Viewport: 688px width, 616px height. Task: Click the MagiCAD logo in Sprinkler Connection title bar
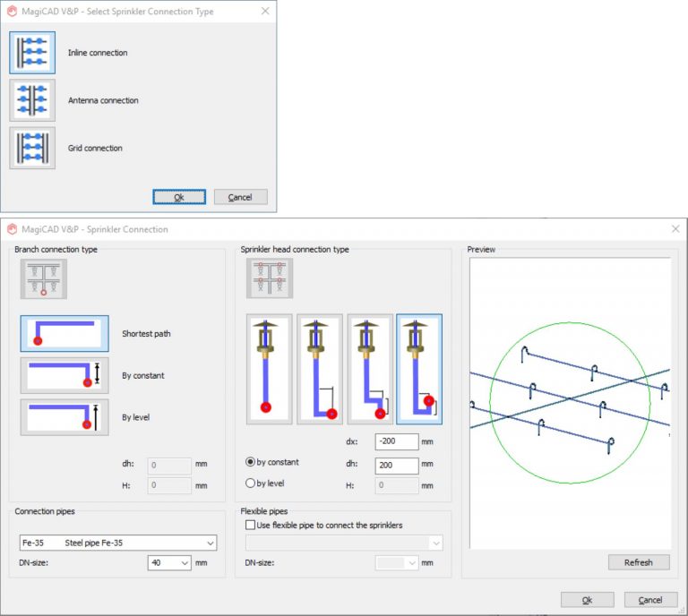(x=12, y=229)
